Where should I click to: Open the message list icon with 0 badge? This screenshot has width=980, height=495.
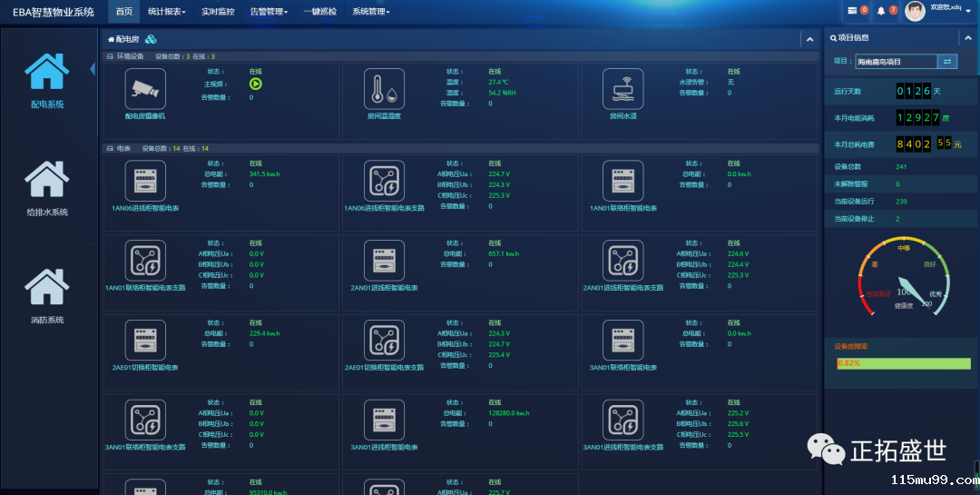coord(852,11)
